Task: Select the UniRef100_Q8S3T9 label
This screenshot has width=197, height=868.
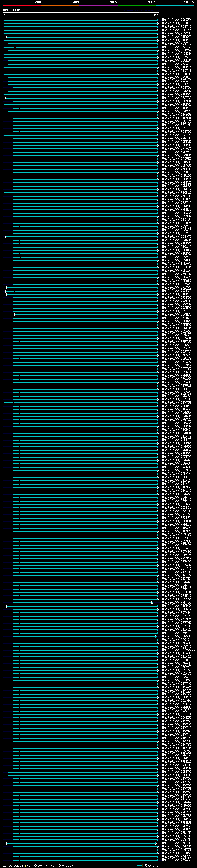Action: point(177,64)
